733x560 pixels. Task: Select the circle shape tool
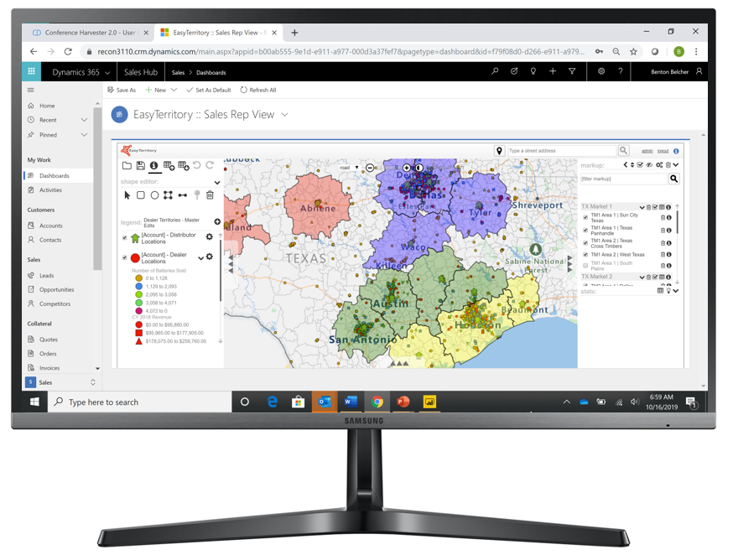pos(154,195)
